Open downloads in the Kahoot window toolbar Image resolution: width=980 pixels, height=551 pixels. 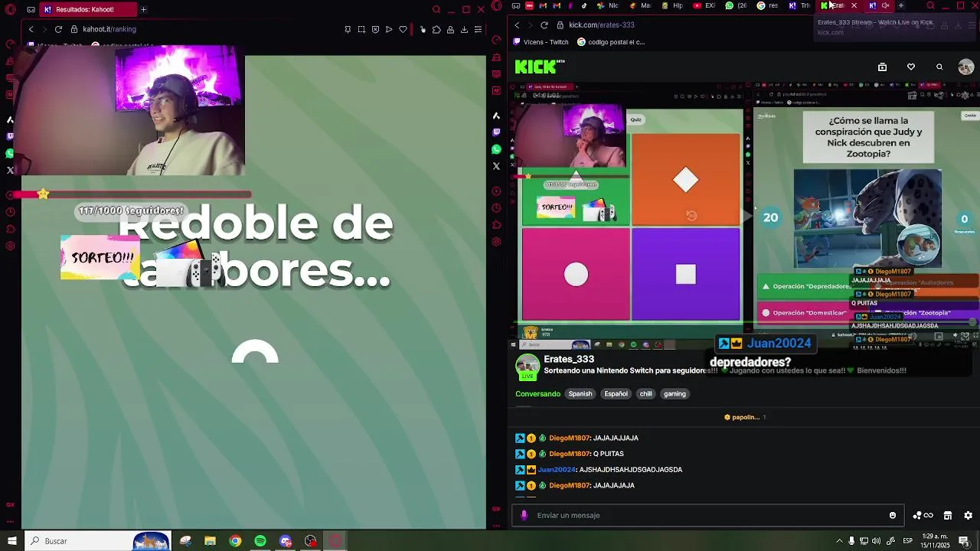click(464, 29)
